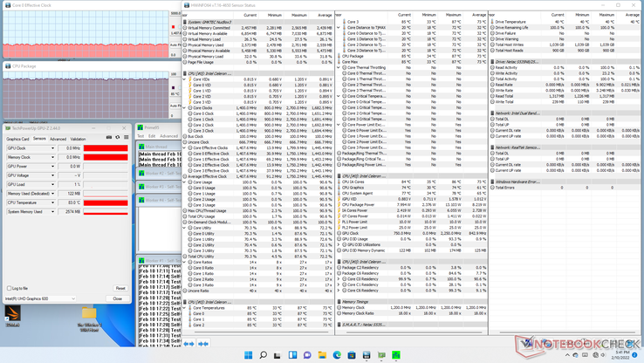Viewport: 644px width, 363px height.
Task: Click HWiNFO collapse-columns arrows icon in bottom toolbar
Action: tap(203, 344)
